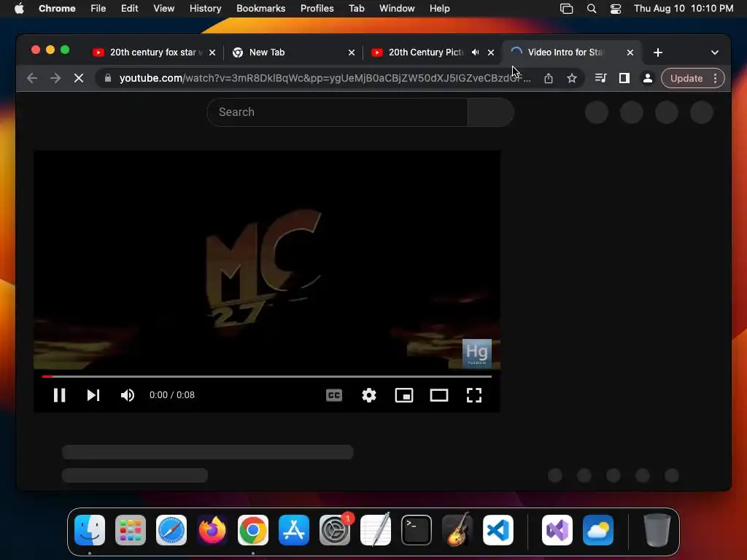Open the Help menu
Screen dimensions: 747x560
click(x=439, y=8)
